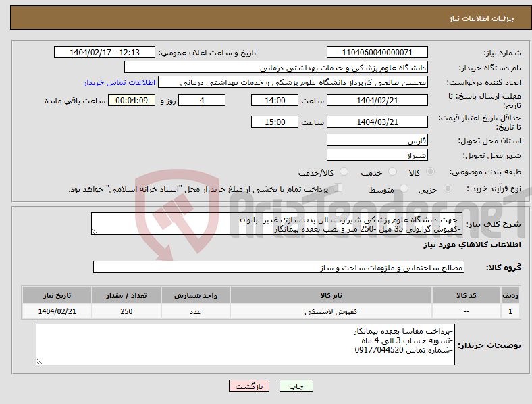Click the deadline time 14:00 field

(275, 100)
